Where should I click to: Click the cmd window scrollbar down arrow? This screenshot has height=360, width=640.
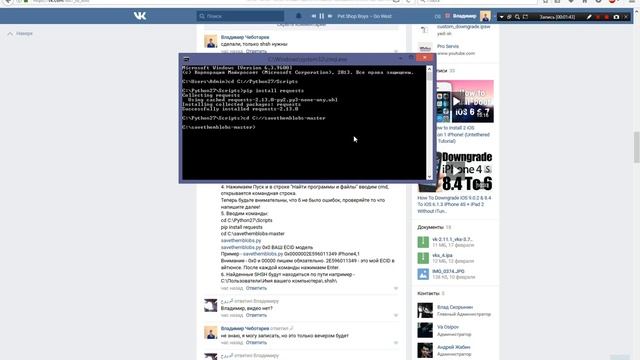(429, 176)
